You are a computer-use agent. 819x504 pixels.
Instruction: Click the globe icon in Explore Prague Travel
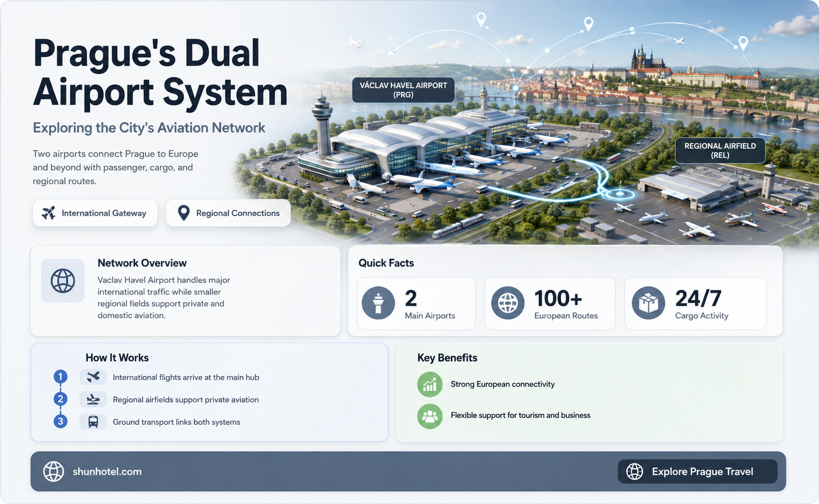(x=635, y=471)
